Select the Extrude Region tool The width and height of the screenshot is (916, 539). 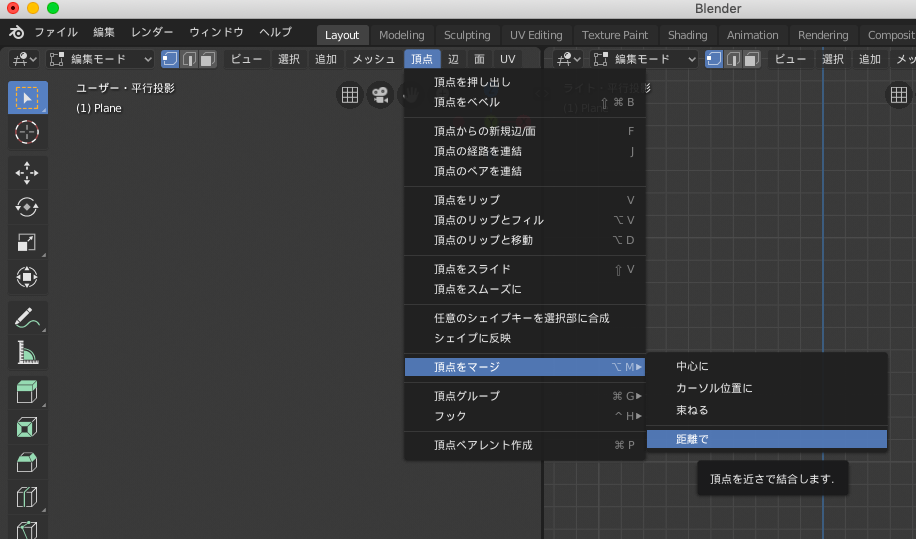tap(27, 392)
